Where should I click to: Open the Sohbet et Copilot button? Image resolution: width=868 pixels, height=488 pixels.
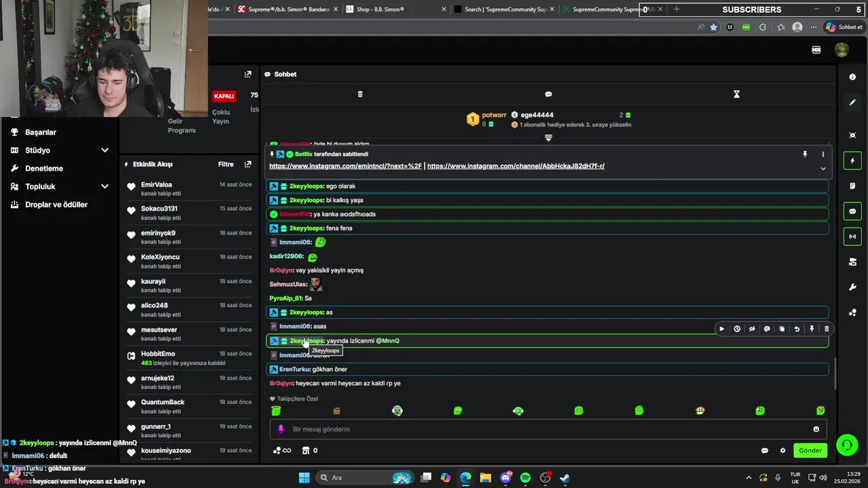click(844, 27)
